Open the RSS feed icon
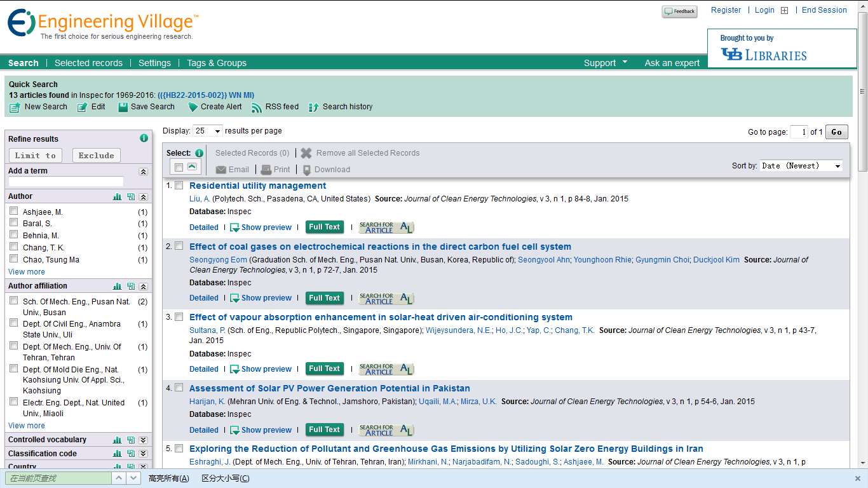The image size is (868, 488). 257,107
